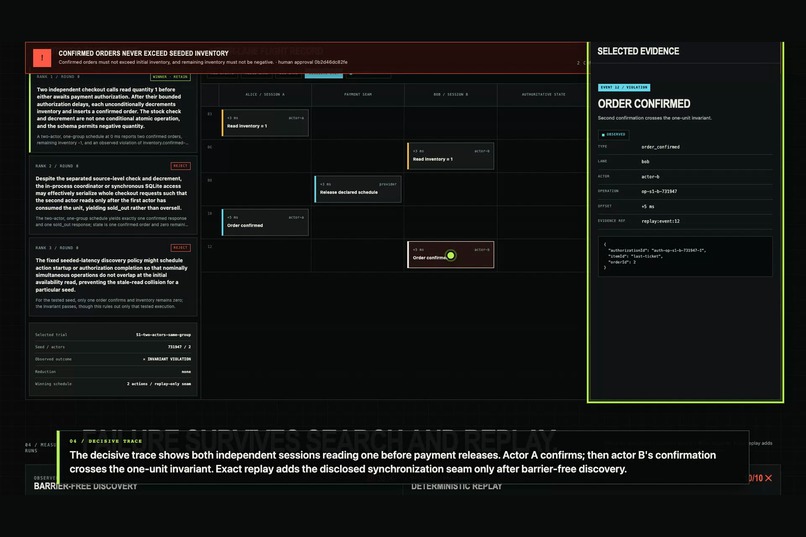This screenshot has width=806, height=537.
Task: Select Bob's Read inventory = 1 event
Action: click(451, 156)
